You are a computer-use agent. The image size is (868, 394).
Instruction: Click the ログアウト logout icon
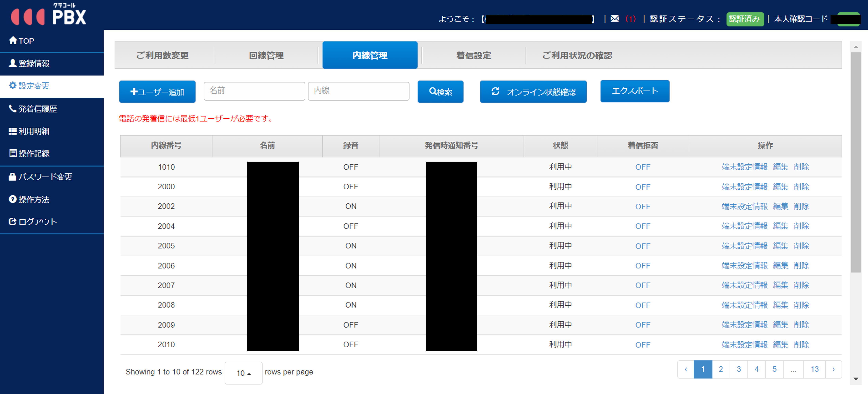pyautogui.click(x=12, y=221)
